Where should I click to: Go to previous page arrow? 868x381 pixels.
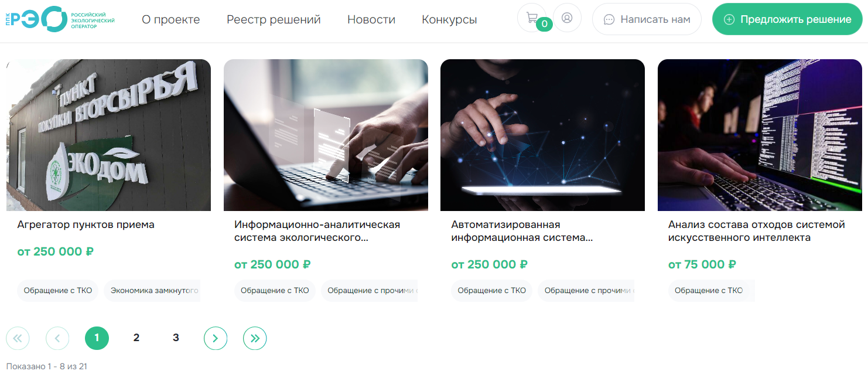pyautogui.click(x=57, y=338)
